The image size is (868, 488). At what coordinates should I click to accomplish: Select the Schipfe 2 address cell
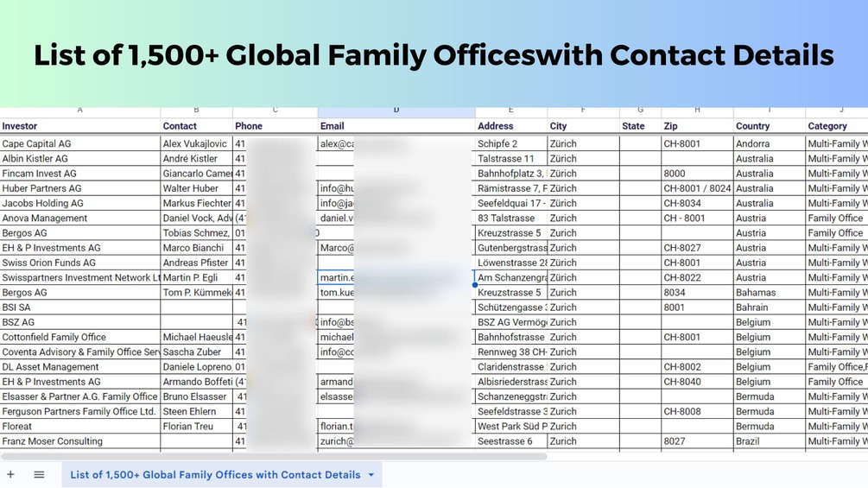(511, 144)
